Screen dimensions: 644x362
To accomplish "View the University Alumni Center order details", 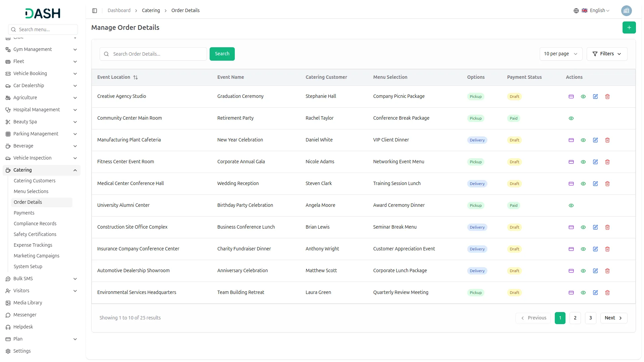I will pyautogui.click(x=571, y=205).
